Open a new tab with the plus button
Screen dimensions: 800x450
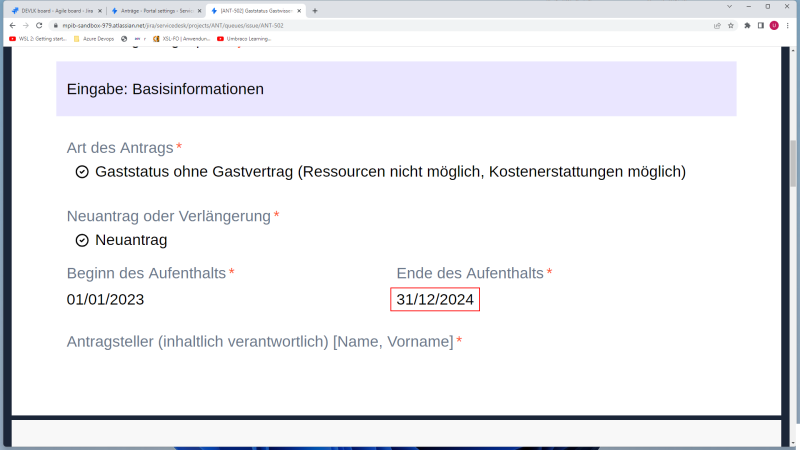coord(315,11)
